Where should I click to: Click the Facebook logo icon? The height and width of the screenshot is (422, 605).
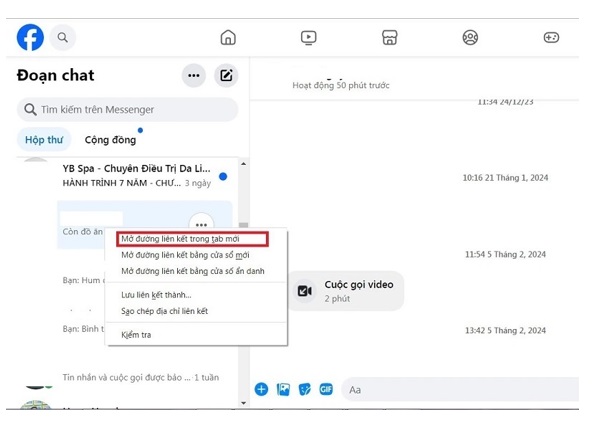[30, 38]
